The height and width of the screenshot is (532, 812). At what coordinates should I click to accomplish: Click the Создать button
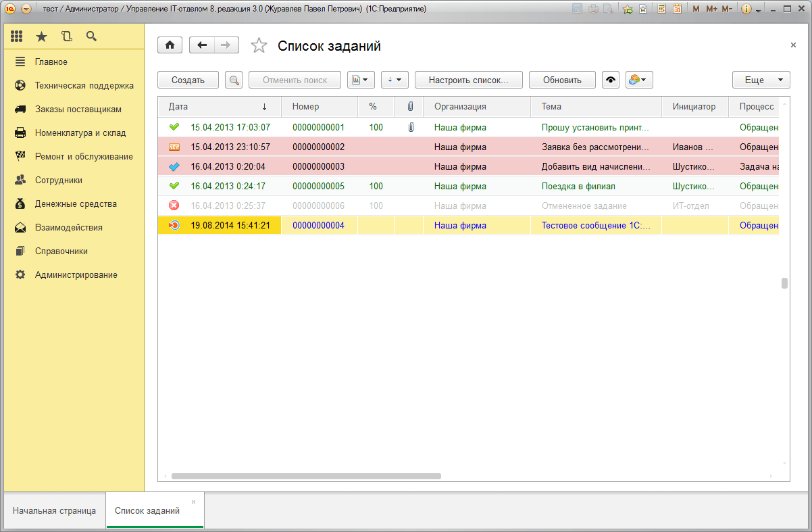pyautogui.click(x=188, y=80)
